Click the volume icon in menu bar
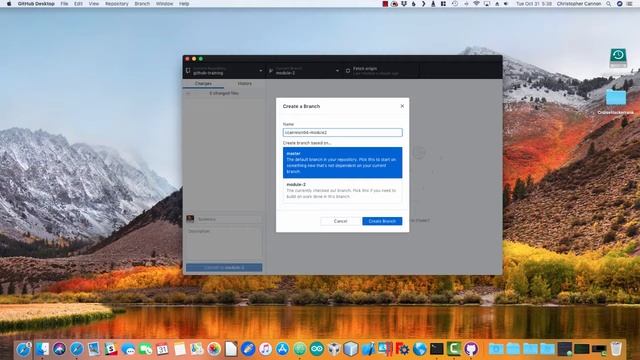This screenshot has height=360, width=640. pyautogui.click(x=506, y=4)
